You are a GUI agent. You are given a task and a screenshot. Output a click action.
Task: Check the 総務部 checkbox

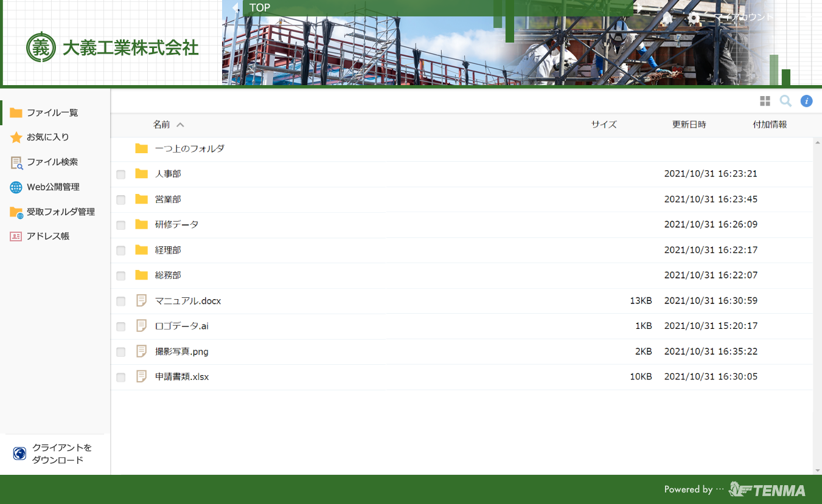[120, 276]
